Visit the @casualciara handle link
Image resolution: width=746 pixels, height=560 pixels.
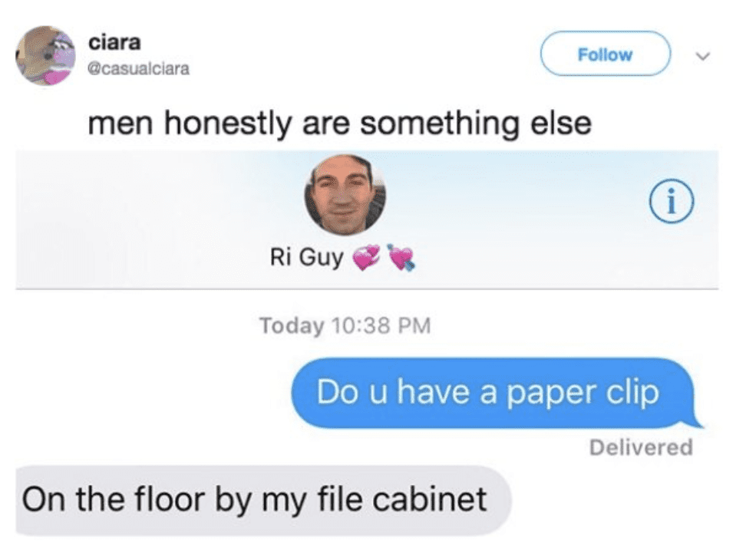(x=138, y=69)
